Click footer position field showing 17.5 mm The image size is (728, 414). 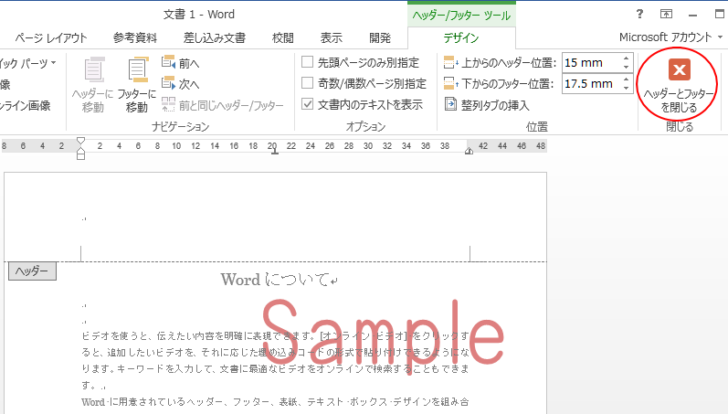point(591,84)
